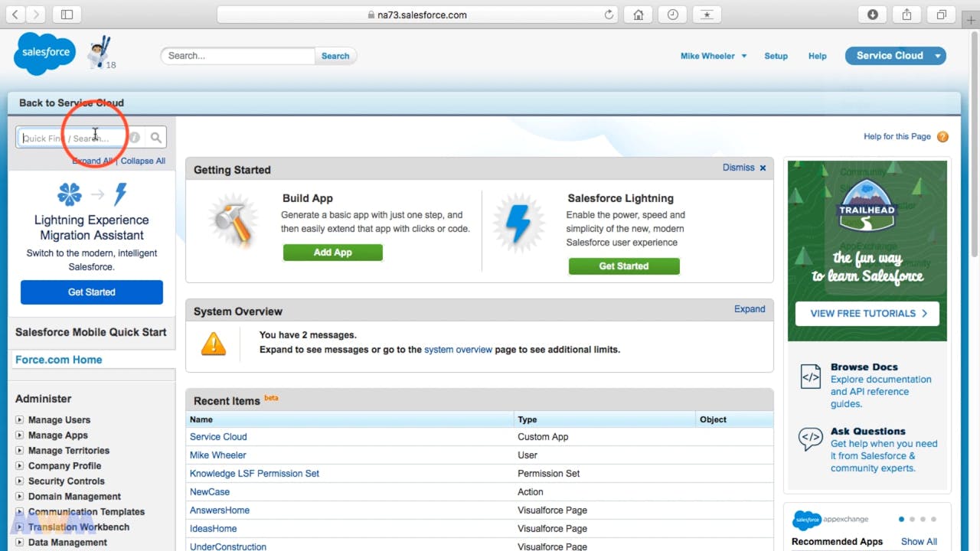Click the first AppExchange carousel dot

pyautogui.click(x=901, y=519)
